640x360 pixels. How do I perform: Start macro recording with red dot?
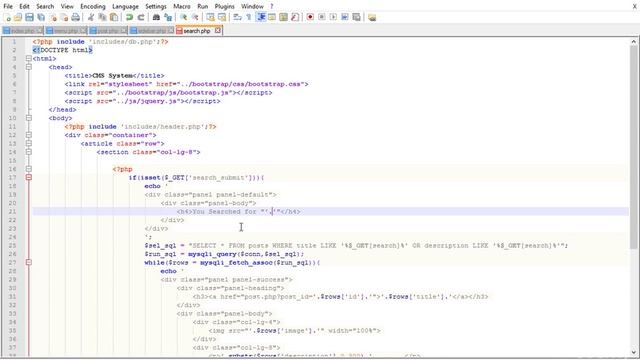click(310, 17)
